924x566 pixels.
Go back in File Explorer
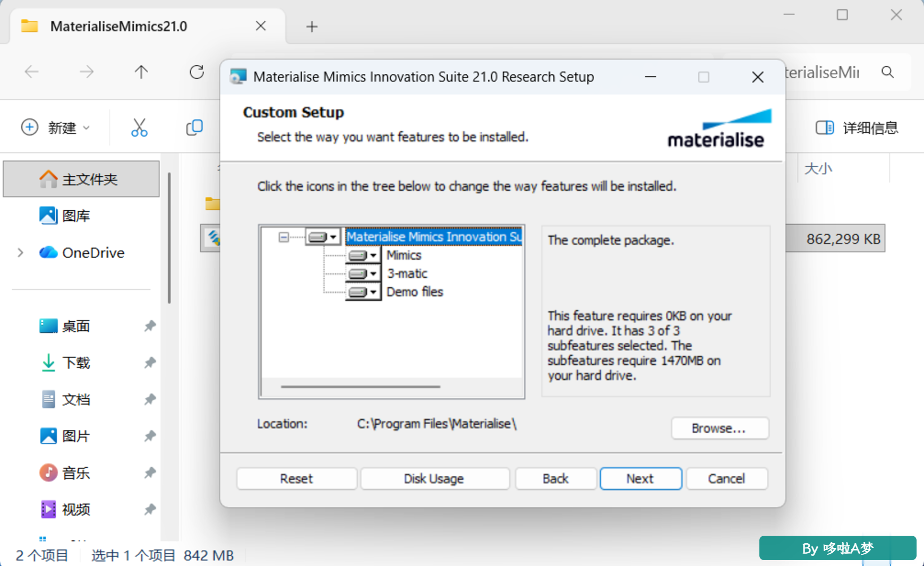[x=32, y=72]
